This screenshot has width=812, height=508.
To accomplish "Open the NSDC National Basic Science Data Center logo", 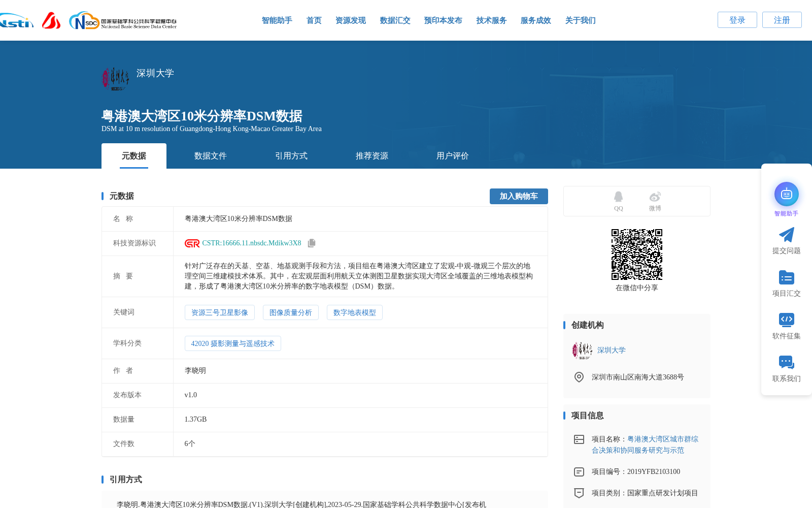I will pos(123,21).
